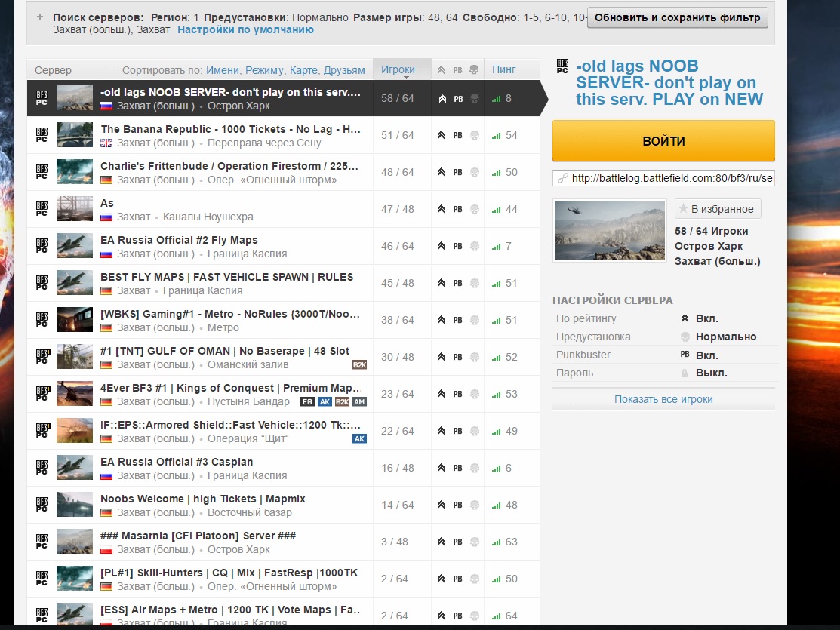The image size is (840, 630).
Task: Select The Banana Republic server row
Action: click(x=283, y=135)
